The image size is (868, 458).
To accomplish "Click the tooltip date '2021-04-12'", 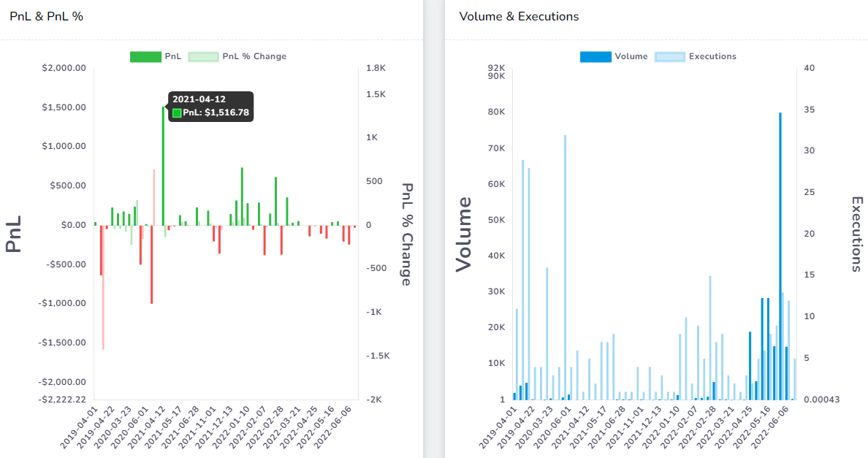I will tap(199, 99).
